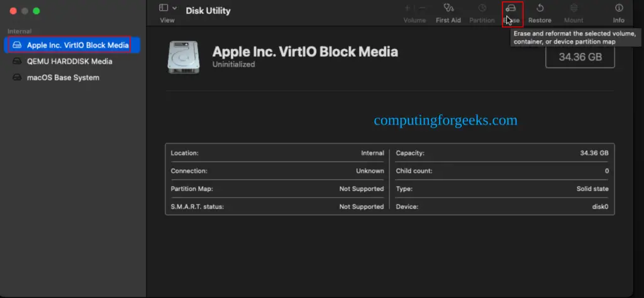
Task: Click the Partition toolbar icon
Action: [x=482, y=8]
